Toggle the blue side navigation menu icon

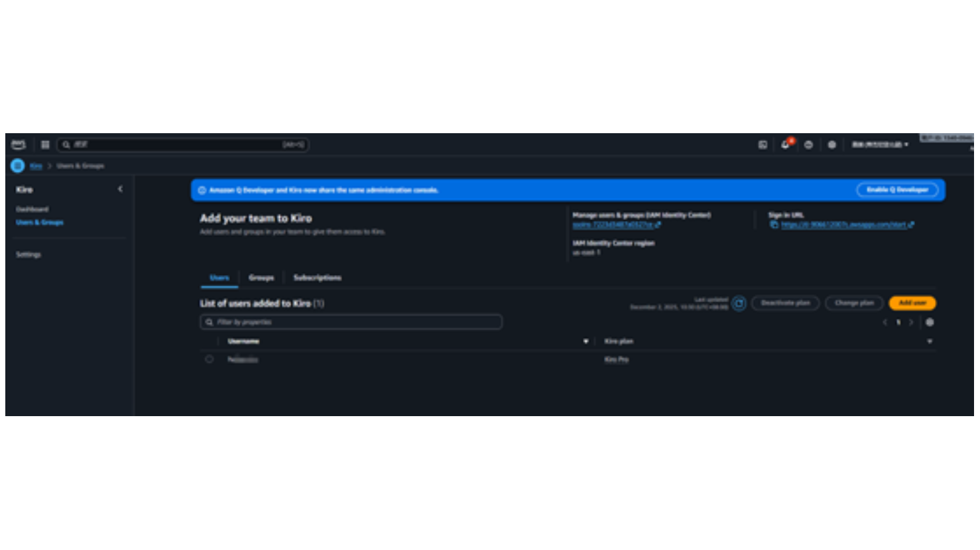18,166
